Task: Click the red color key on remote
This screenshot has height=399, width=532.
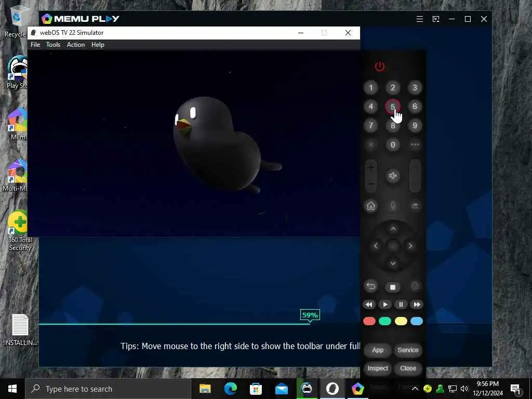Action: pos(369,321)
